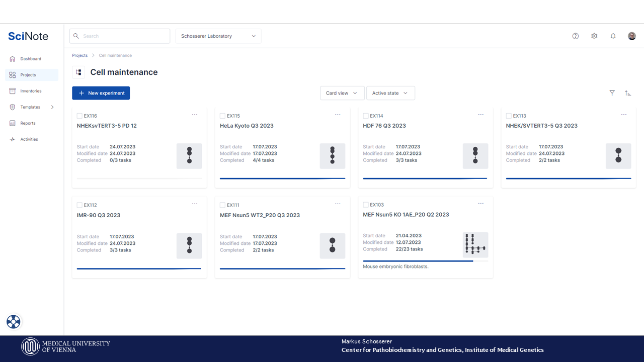The height and width of the screenshot is (362, 644).
Task: Click the Search input field
Action: [x=120, y=36]
